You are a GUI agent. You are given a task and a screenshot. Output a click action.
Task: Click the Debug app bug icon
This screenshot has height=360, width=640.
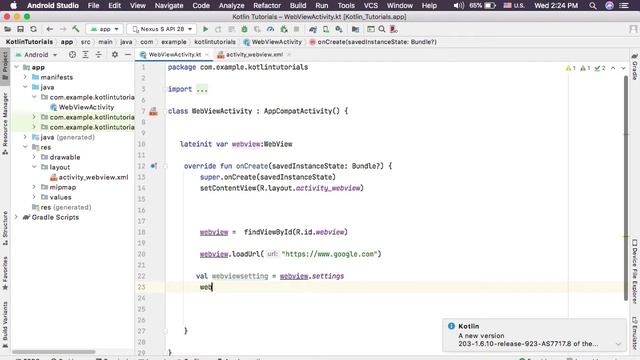pyautogui.click(x=244, y=29)
